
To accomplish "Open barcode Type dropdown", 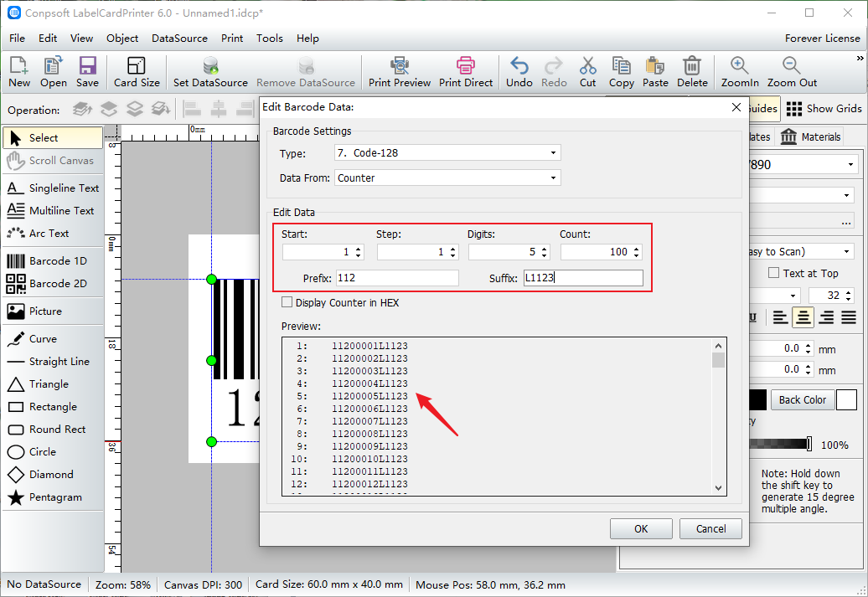I will 553,152.
